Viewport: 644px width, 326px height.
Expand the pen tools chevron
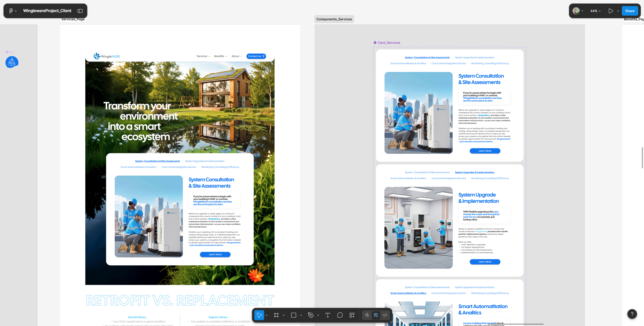click(318, 315)
